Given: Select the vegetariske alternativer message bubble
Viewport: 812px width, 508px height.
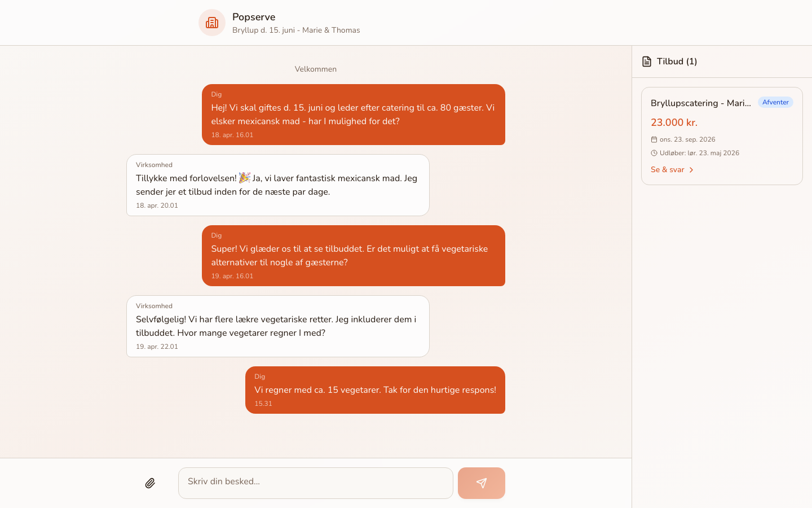Looking at the screenshot, I should click(x=353, y=256).
